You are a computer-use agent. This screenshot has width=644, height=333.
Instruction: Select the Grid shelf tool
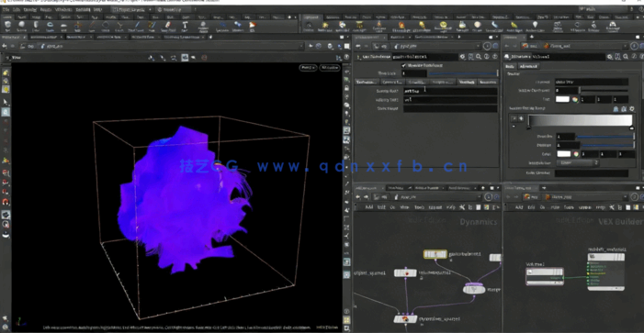click(63, 27)
